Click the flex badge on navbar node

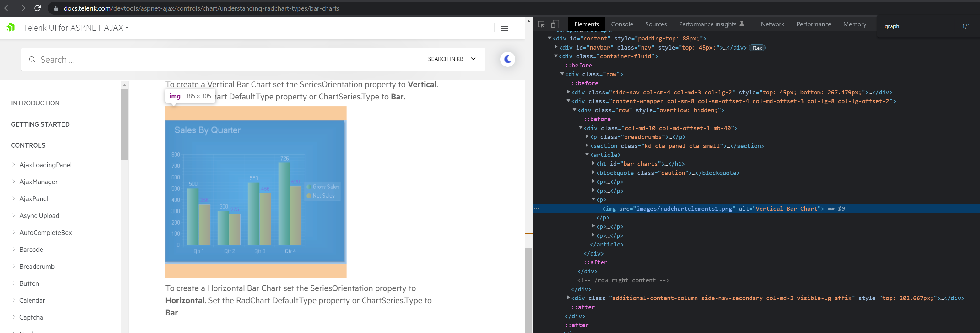tap(757, 48)
